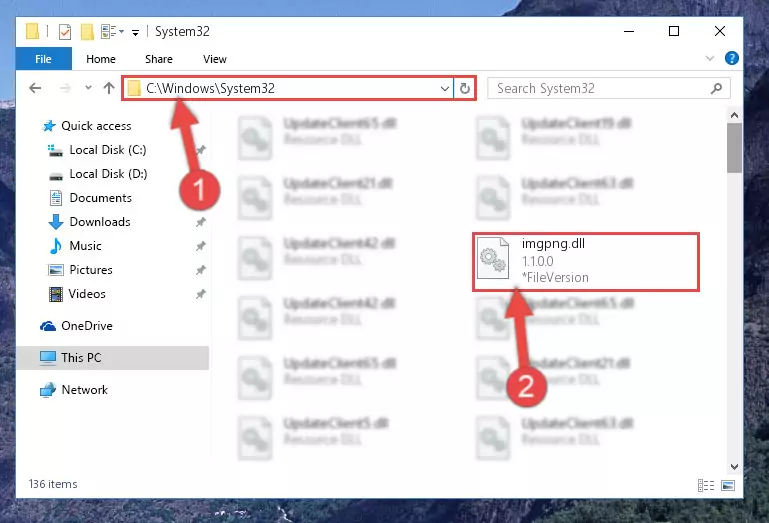Switch to large icons view in status bar

[728, 486]
